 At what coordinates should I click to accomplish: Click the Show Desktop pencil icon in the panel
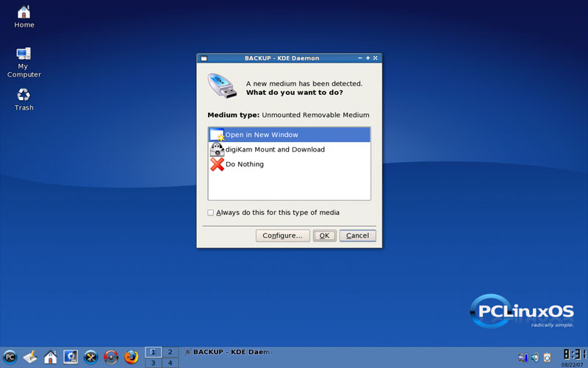click(30, 357)
